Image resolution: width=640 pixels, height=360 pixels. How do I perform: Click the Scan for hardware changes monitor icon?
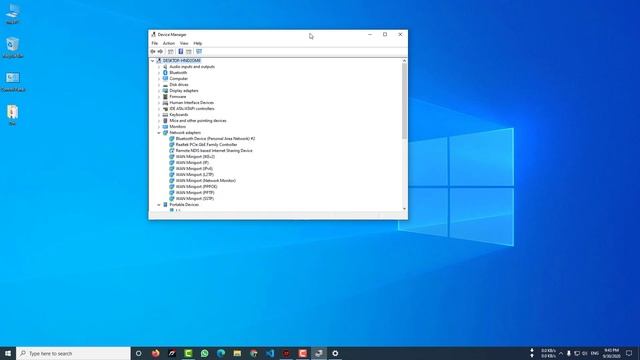point(199,51)
